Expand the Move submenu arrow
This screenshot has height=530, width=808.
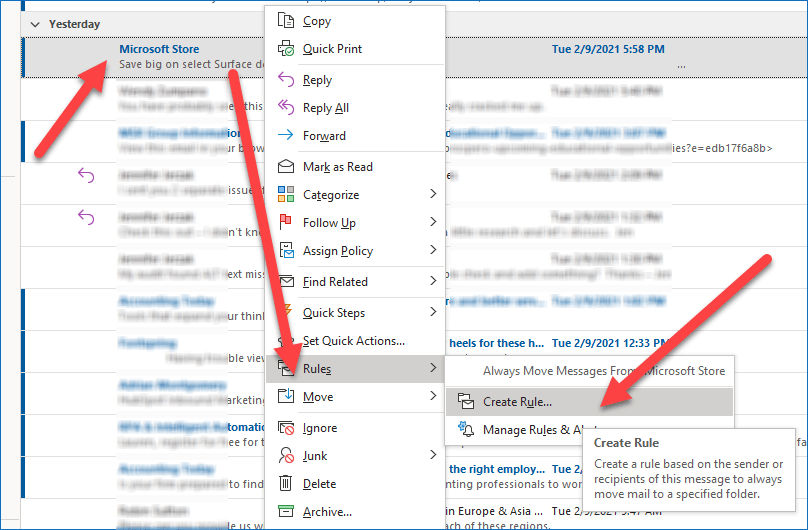pos(433,396)
